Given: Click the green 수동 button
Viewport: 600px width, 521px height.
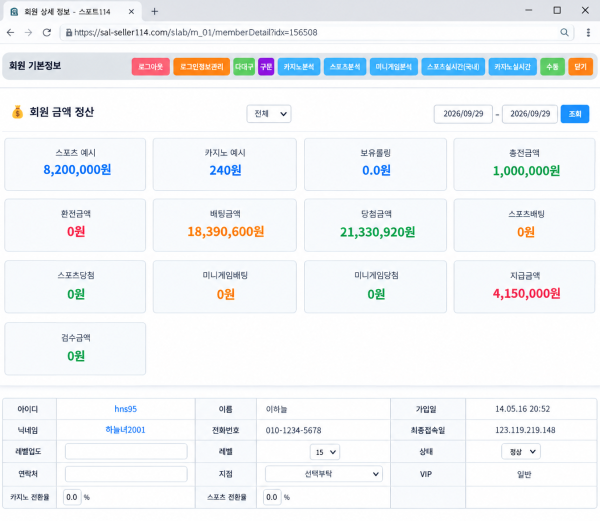Looking at the screenshot, I should coord(552,67).
